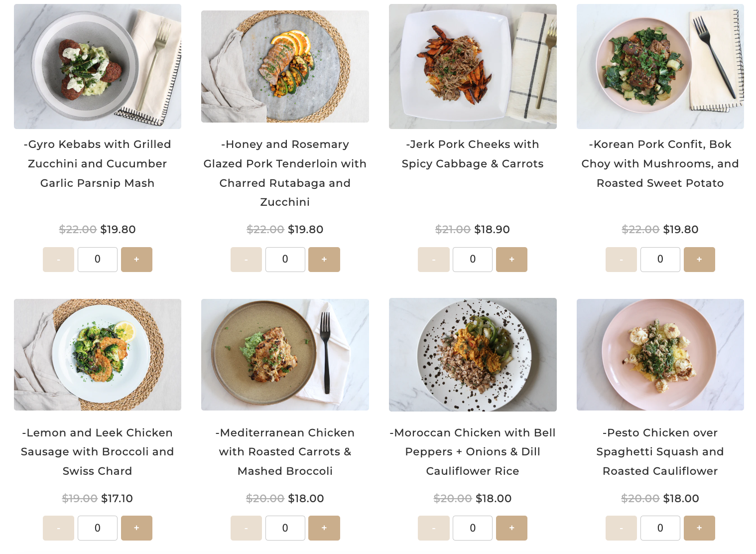Focus the Korean Pork Confit quantity box
Viewport: 756px width, 554px height.
click(x=660, y=260)
